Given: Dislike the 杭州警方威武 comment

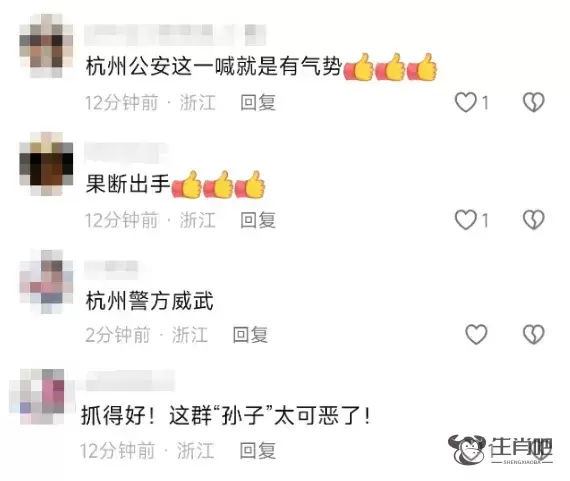Looking at the screenshot, I should pyautogui.click(x=534, y=334).
